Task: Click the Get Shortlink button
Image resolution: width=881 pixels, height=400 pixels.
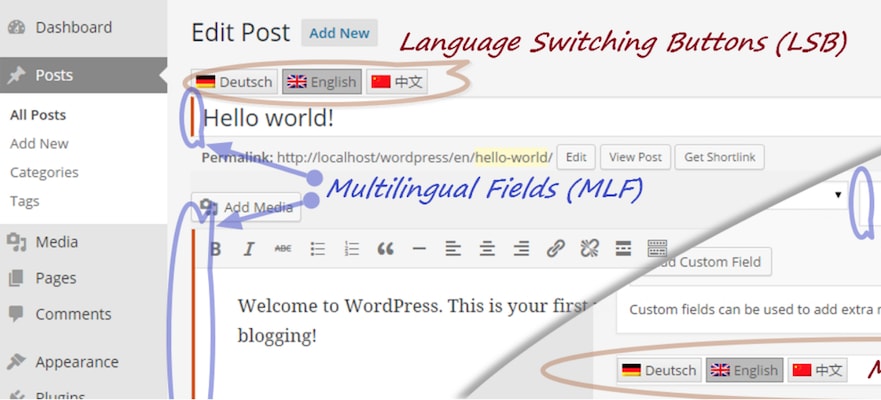Action: pos(720,157)
